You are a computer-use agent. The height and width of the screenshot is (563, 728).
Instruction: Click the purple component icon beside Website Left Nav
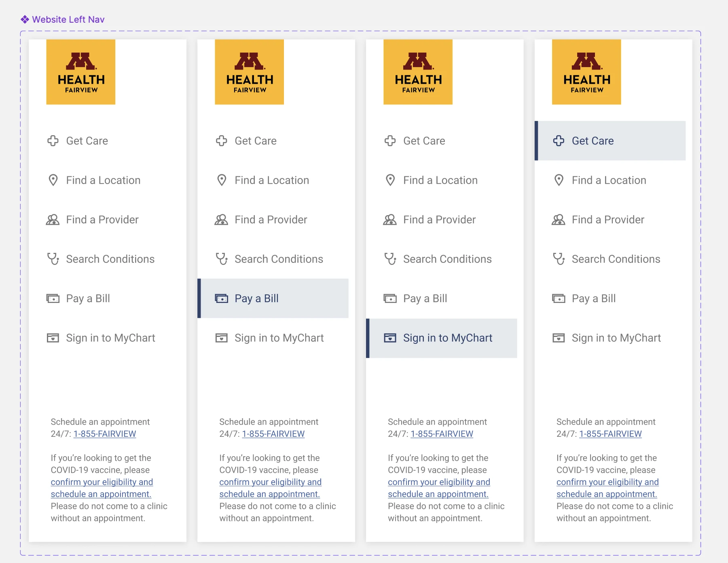25,19
